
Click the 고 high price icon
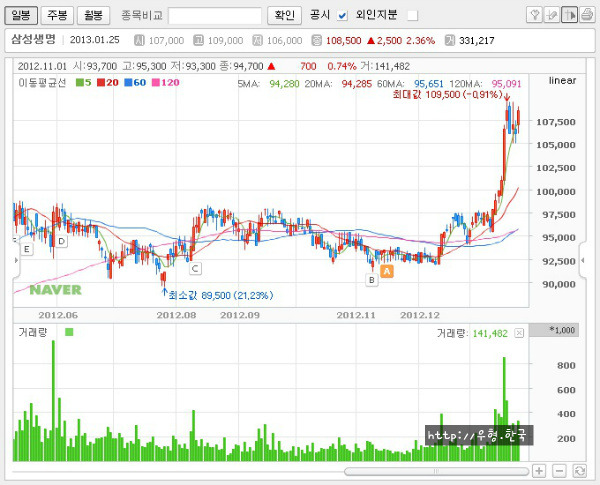(198, 40)
